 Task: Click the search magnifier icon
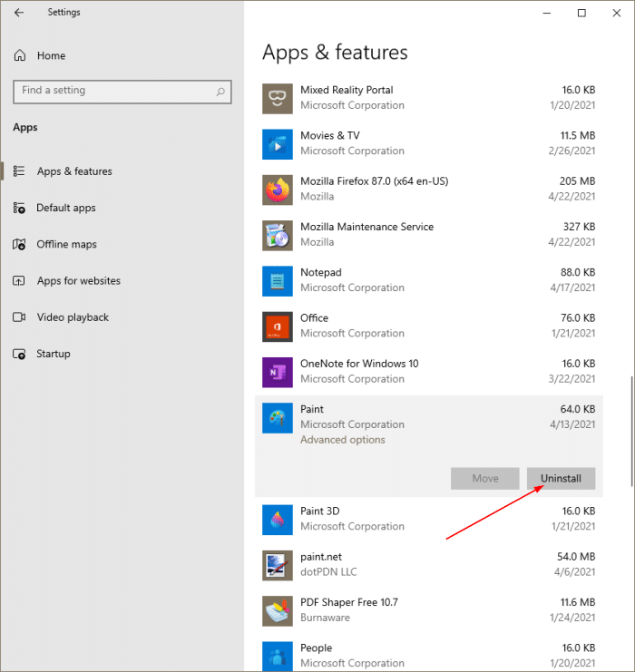(x=220, y=92)
